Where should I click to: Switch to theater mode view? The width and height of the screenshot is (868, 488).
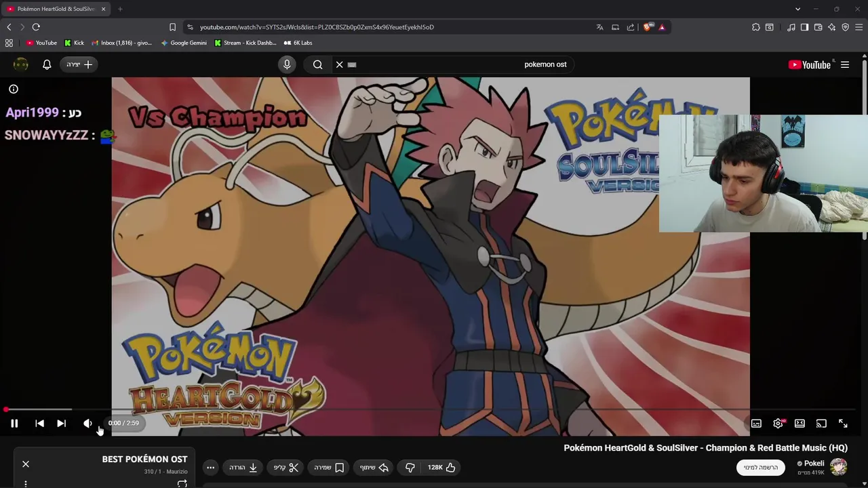coord(800,424)
